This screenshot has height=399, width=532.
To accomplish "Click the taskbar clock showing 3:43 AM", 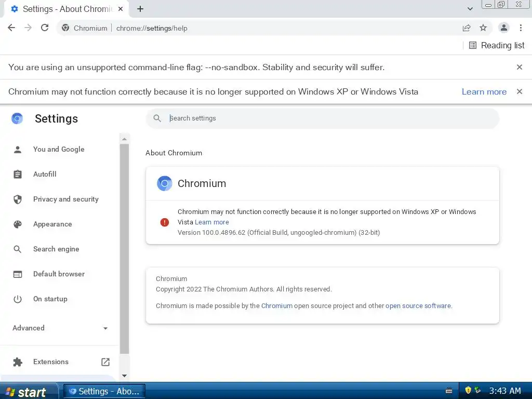I will (x=505, y=391).
